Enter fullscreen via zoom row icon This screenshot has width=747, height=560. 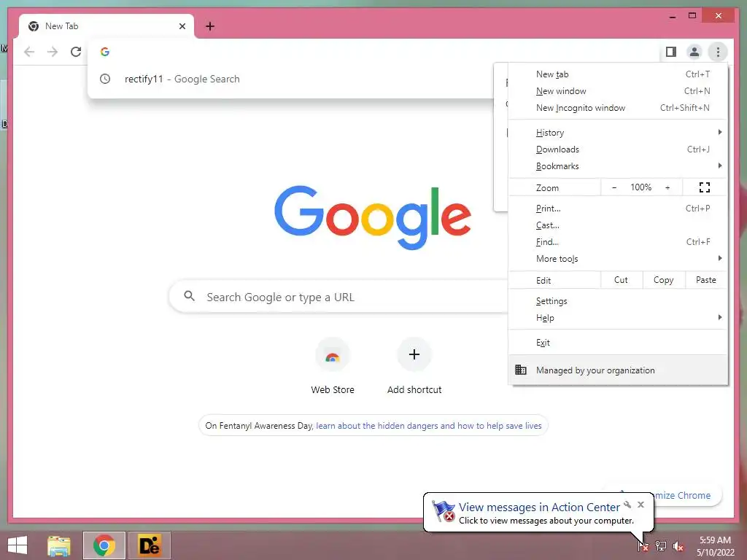(705, 187)
